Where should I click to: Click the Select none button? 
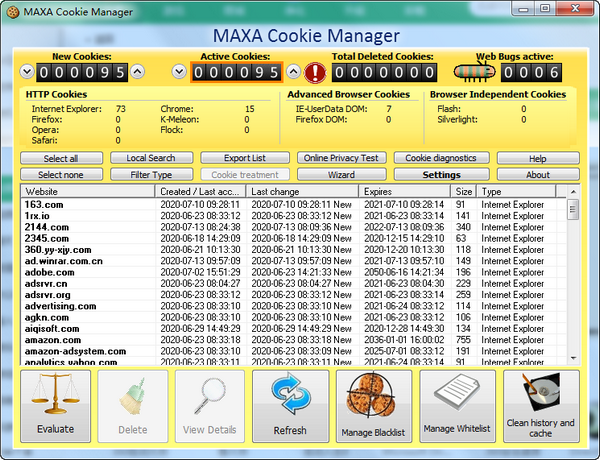[x=61, y=175]
